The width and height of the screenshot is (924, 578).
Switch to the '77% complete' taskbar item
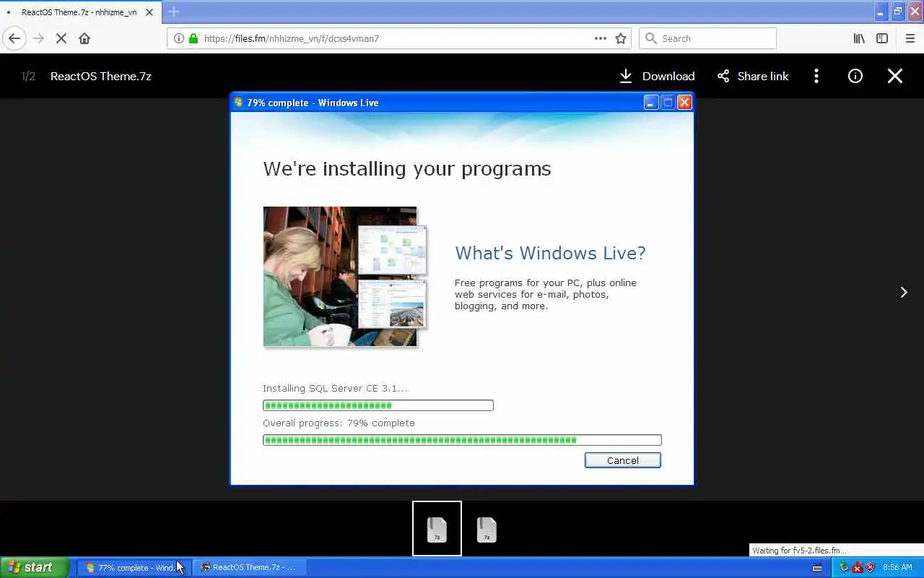[x=134, y=568]
